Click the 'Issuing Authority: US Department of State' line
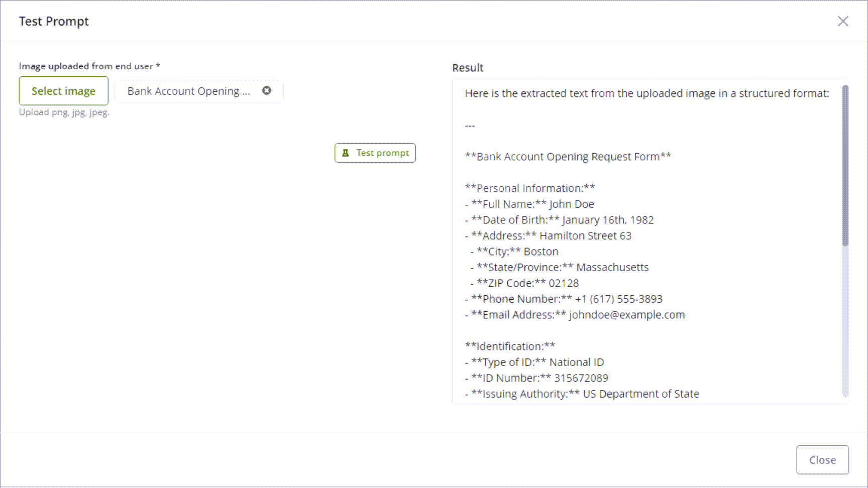This screenshot has width=868, height=488. [582, 394]
